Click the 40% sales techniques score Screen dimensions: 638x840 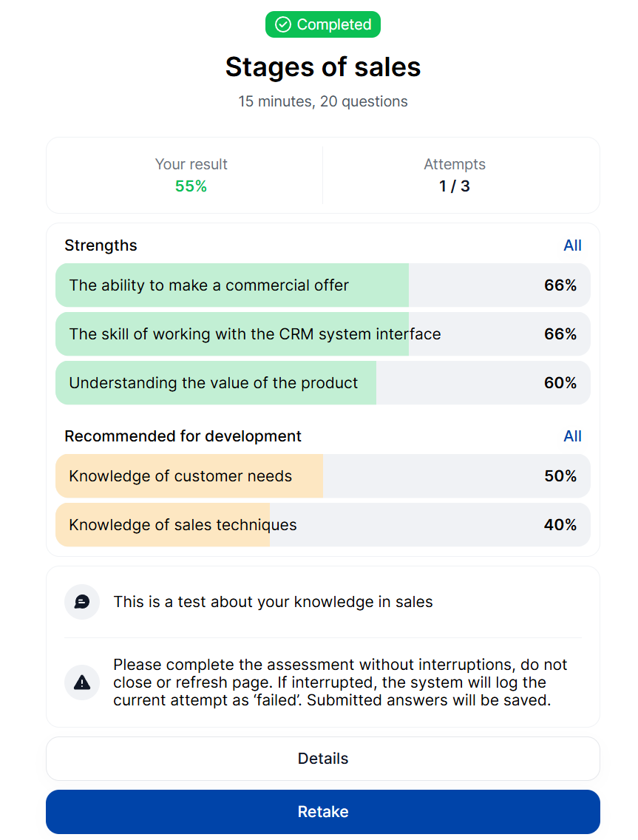pyautogui.click(x=560, y=524)
